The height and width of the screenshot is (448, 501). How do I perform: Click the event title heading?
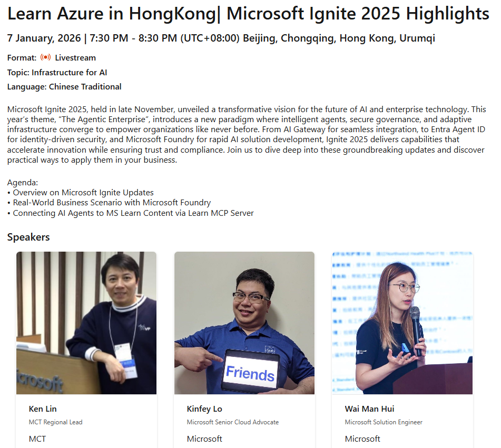pyautogui.click(x=248, y=14)
